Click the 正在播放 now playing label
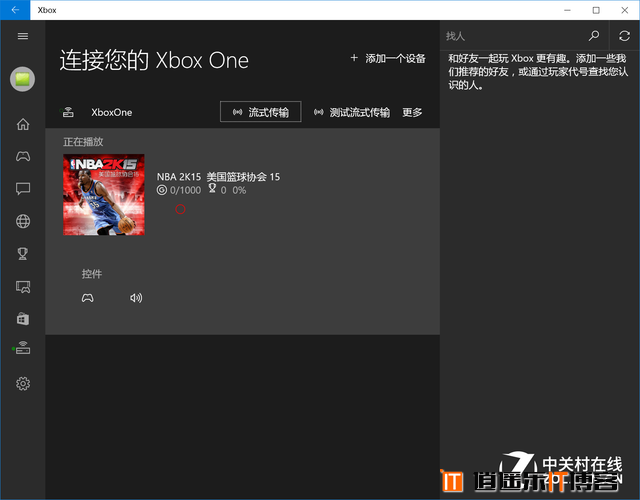This screenshot has width=640, height=500. point(83,142)
